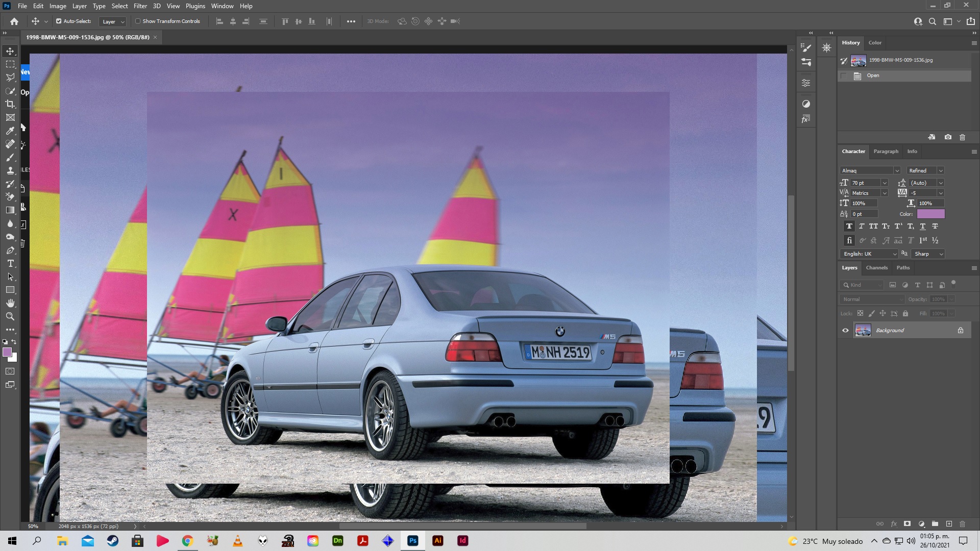
Task: Toggle All Caps in Character panel
Action: click(874, 227)
